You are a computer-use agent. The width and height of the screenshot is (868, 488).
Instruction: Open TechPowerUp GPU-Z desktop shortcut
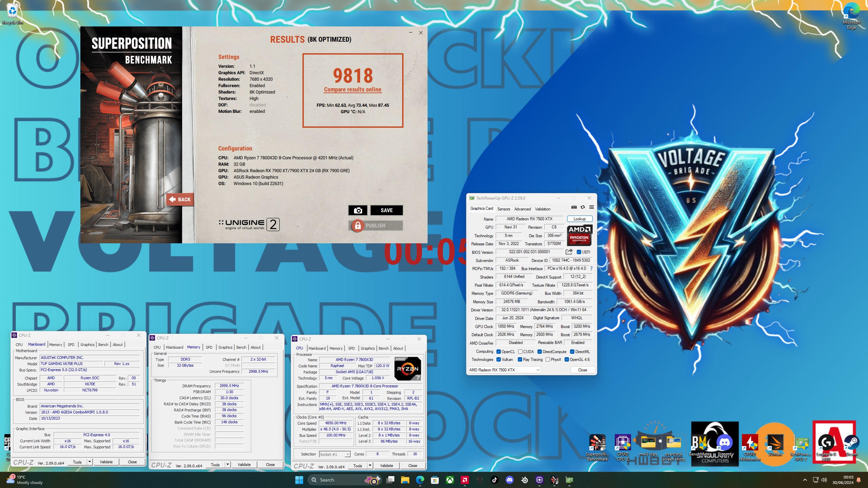801,447
